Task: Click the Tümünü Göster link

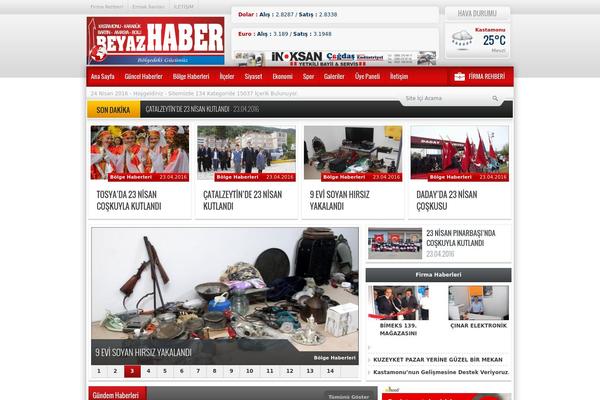Action: click(348, 396)
